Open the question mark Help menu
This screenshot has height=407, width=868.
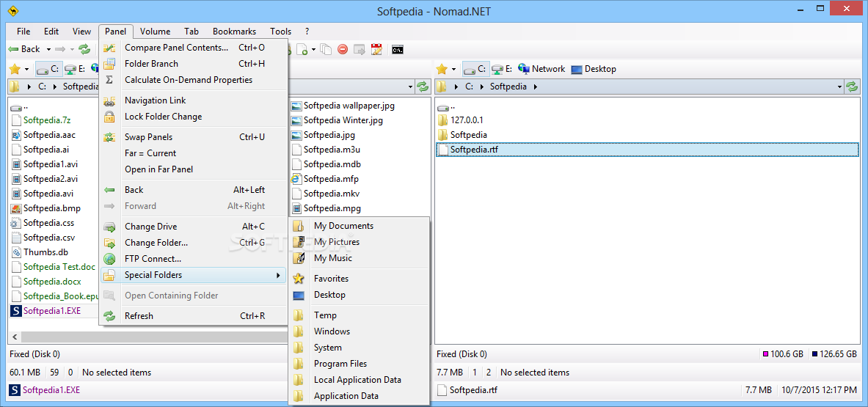307,32
